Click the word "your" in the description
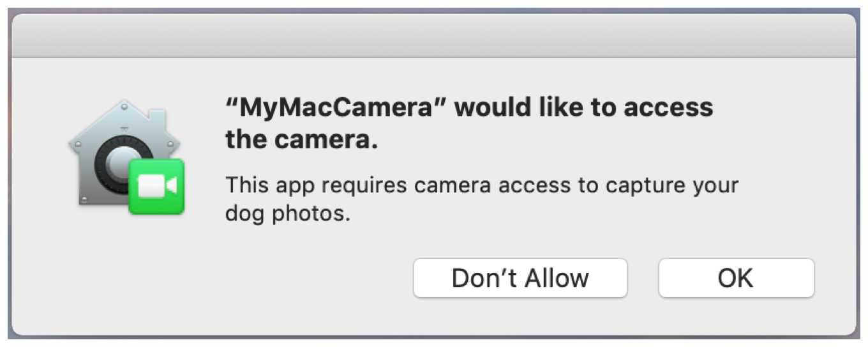868x347 pixels. click(x=715, y=186)
